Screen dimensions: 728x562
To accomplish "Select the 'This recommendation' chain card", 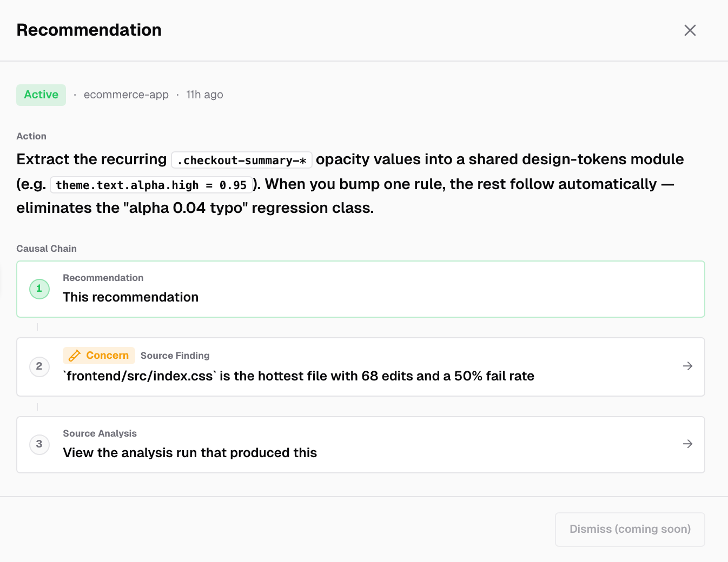I will (361, 289).
